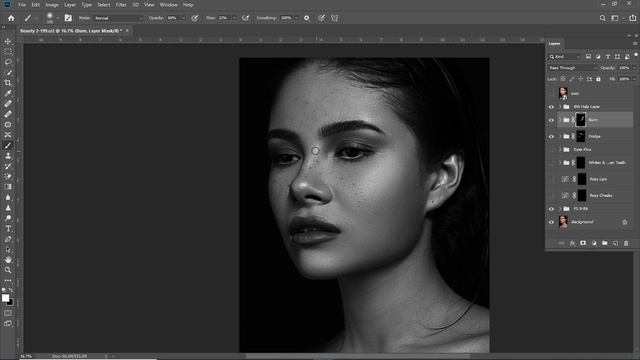Image resolution: width=640 pixels, height=360 pixels.
Task: Show the Rosy Cheeks layer
Action: 551,196
